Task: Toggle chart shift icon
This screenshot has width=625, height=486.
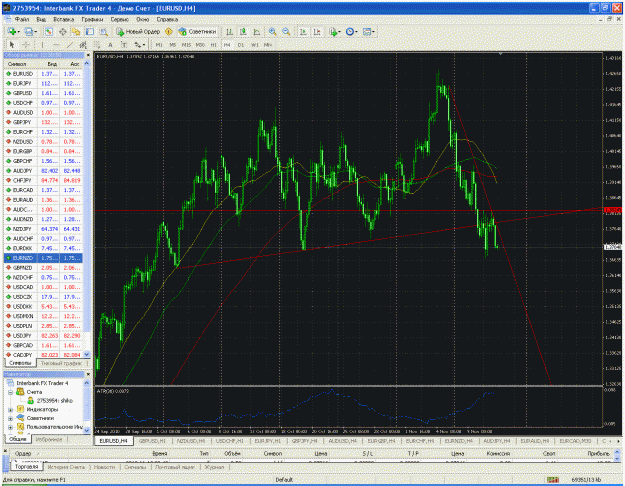Action: [317, 31]
